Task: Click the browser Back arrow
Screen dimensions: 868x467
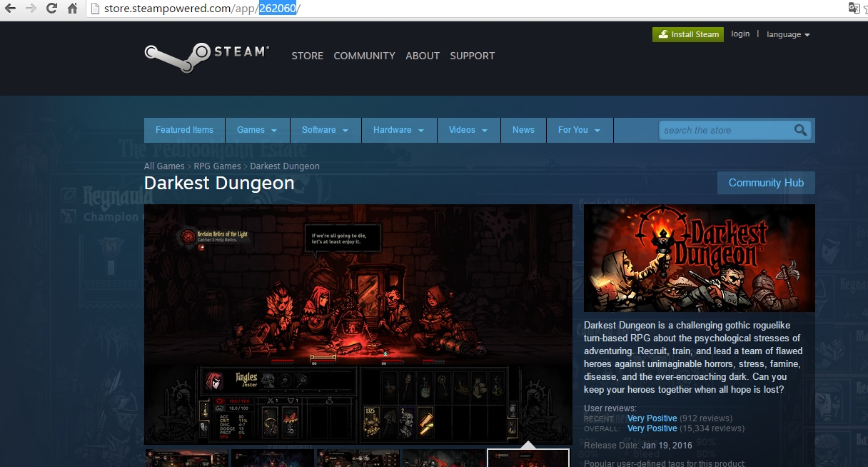Action: point(10,9)
